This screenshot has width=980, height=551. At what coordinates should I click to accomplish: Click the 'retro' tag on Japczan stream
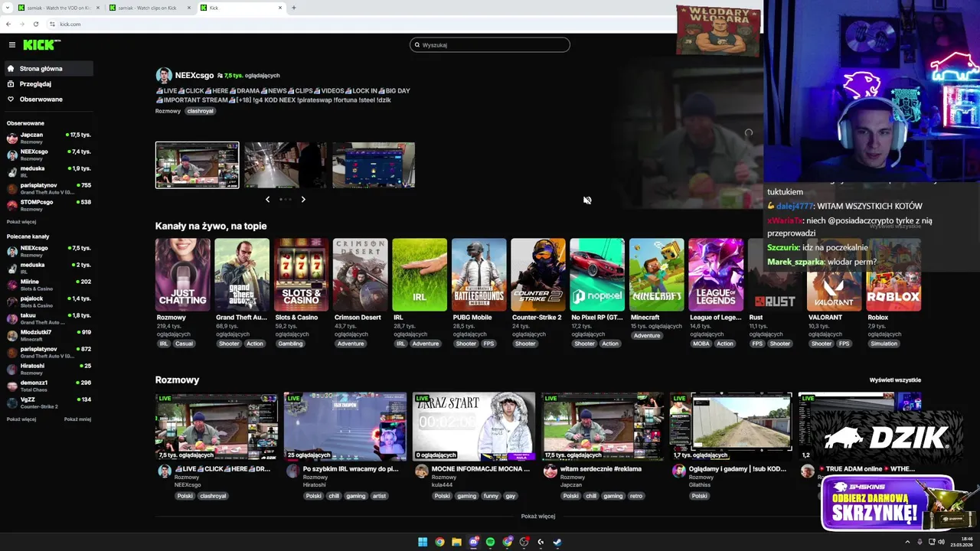(x=636, y=496)
